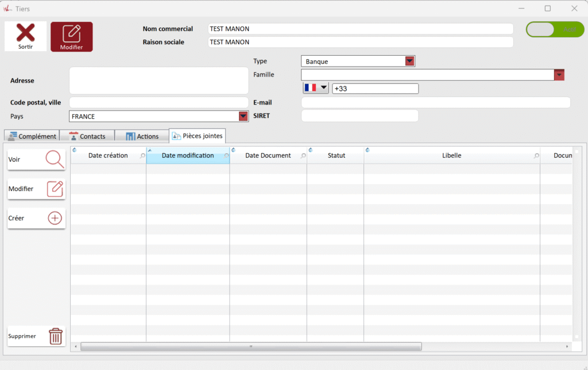Toggle the green active switch
The image size is (588, 370).
pos(554,30)
